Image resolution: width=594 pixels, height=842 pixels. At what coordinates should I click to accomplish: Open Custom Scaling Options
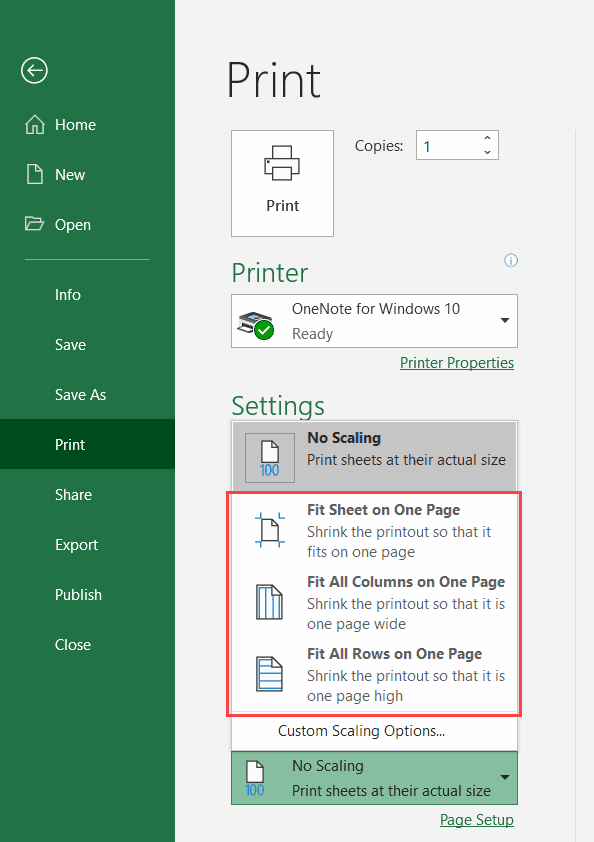click(x=361, y=731)
